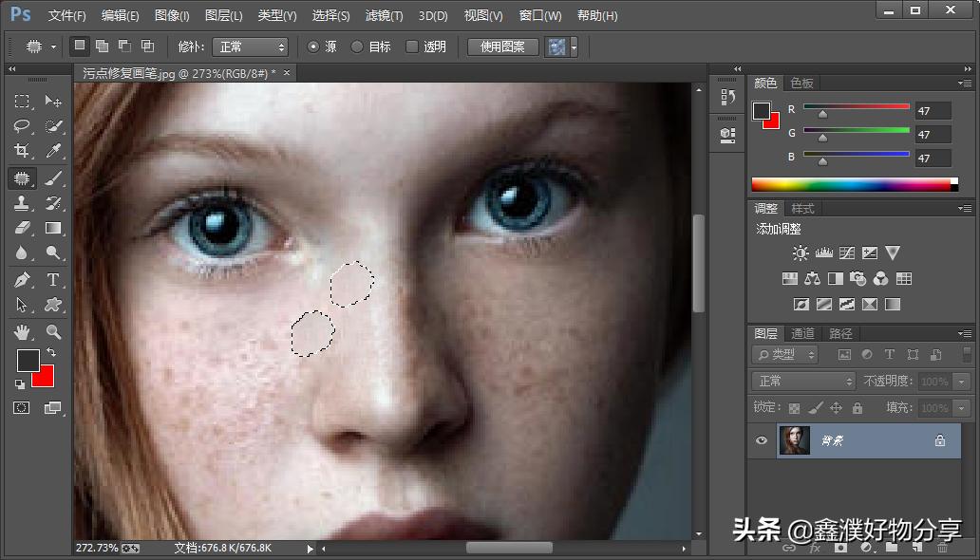This screenshot has height=560, width=980.
Task: Open the layer filter 类型 dropdown
Action: click(x=785, y=354)
